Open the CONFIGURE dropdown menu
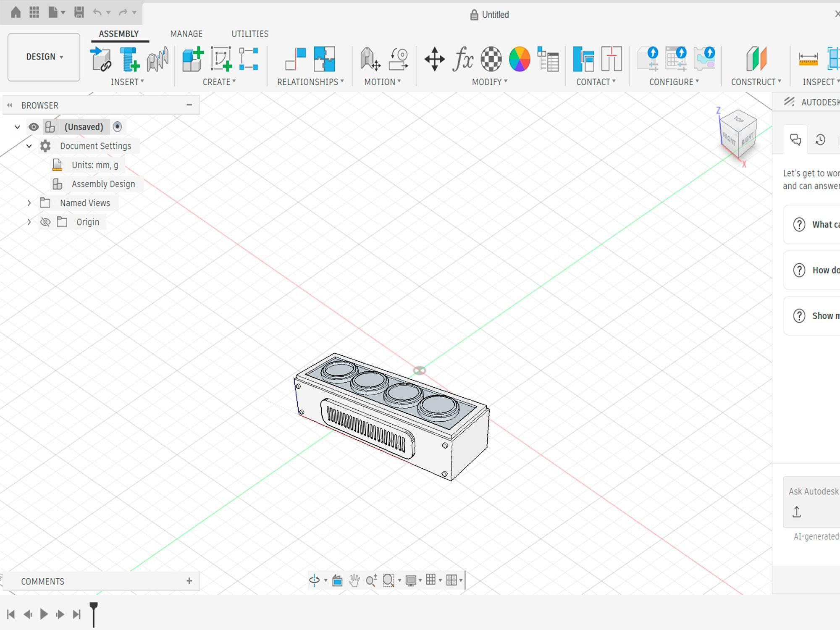The height and width of the screenshot is (630, 840). click(674, 82)
